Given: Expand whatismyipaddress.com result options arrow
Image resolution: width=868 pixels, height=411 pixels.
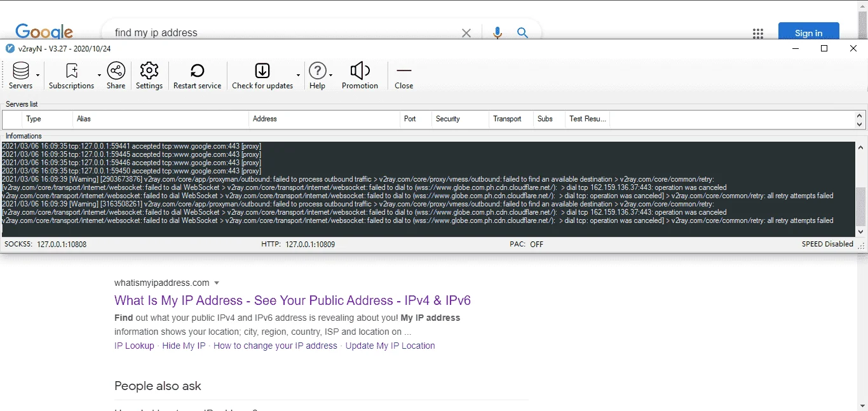Looking at the screenshot, I should coord(217,283).
